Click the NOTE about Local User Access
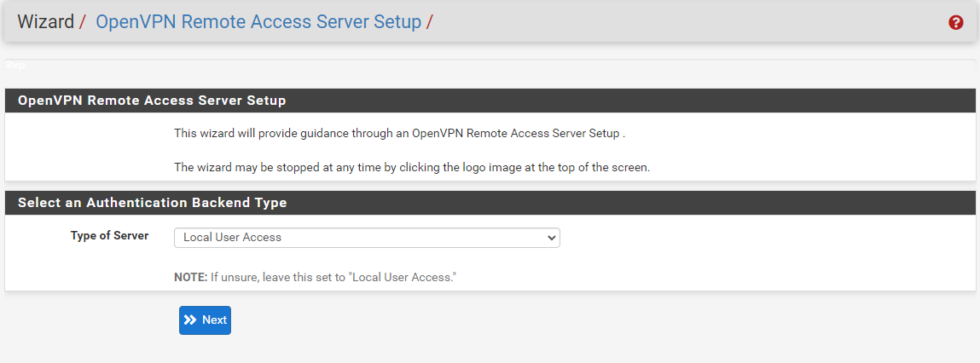The width and height of the screenshot is (980, 363). 315,276
